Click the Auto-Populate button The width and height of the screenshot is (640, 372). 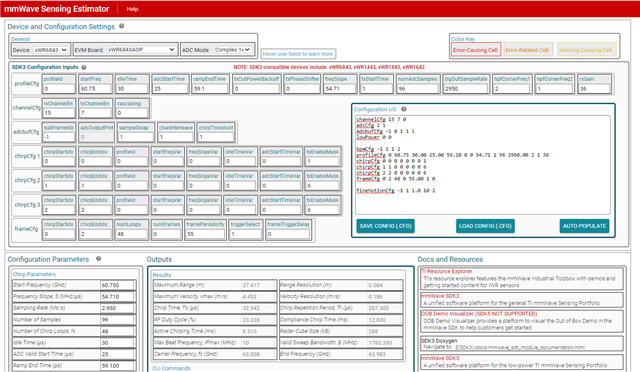pyautogui.click(x=584, y=226)
